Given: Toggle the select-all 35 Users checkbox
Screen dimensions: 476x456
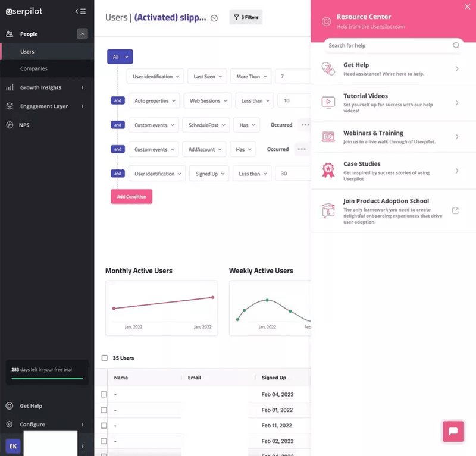Looking at the screenshot, I should tap(105, 358).
